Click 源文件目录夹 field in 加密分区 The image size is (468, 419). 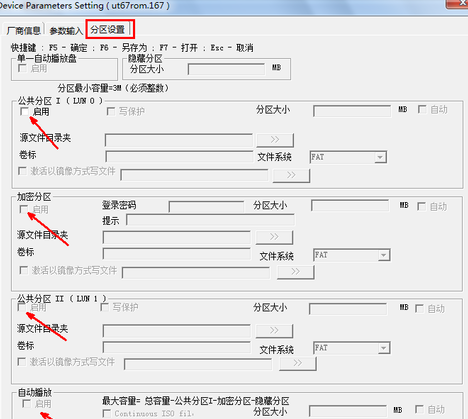pyautogui.click(x=177, y=237)
